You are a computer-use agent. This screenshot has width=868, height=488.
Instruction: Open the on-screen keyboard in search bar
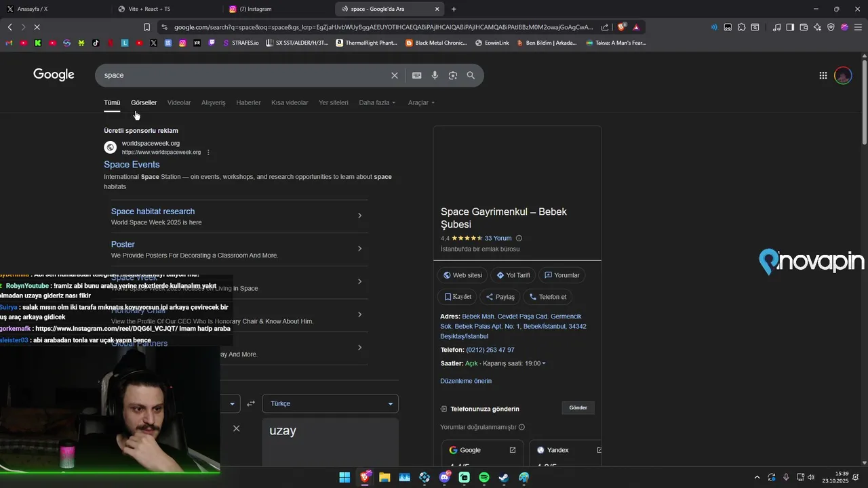(416, 75)
